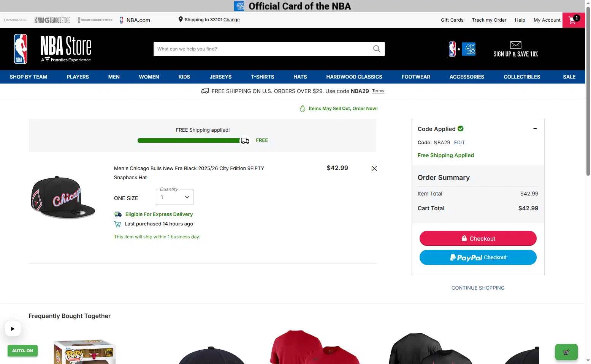Open the Terms link

click(x=378, y=91)
